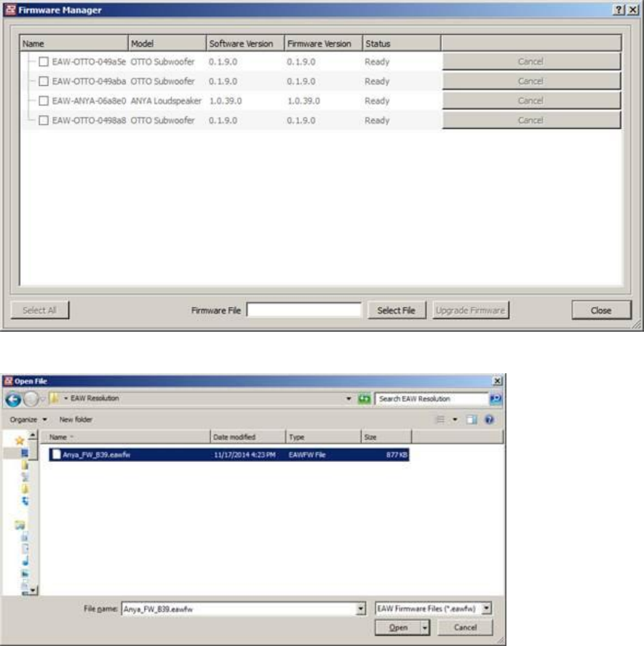Click the back arrow in Open File dialog
Viewport: 644px width, 646px height.
(x=13, y=399)
